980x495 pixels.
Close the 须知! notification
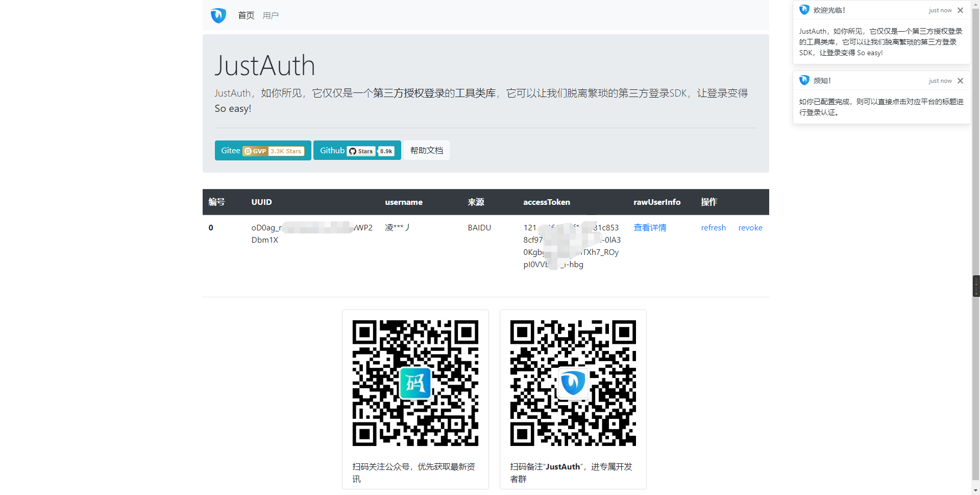point(960,81)
